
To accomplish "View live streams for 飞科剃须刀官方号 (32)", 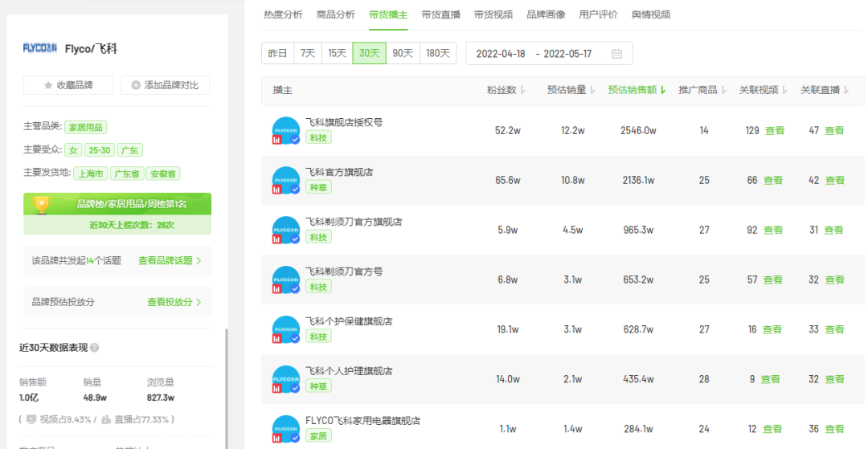I will (x=835, y=280).
